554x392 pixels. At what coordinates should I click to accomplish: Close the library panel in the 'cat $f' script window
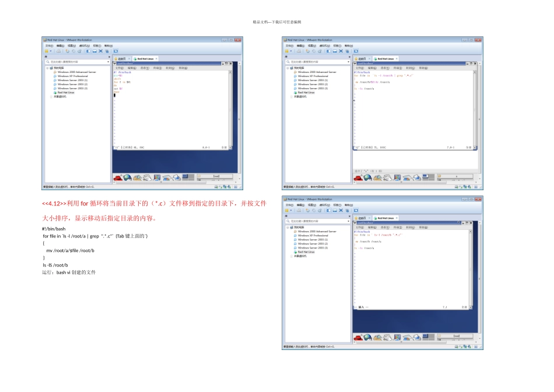pyautogui.click(x=109, y=57)
